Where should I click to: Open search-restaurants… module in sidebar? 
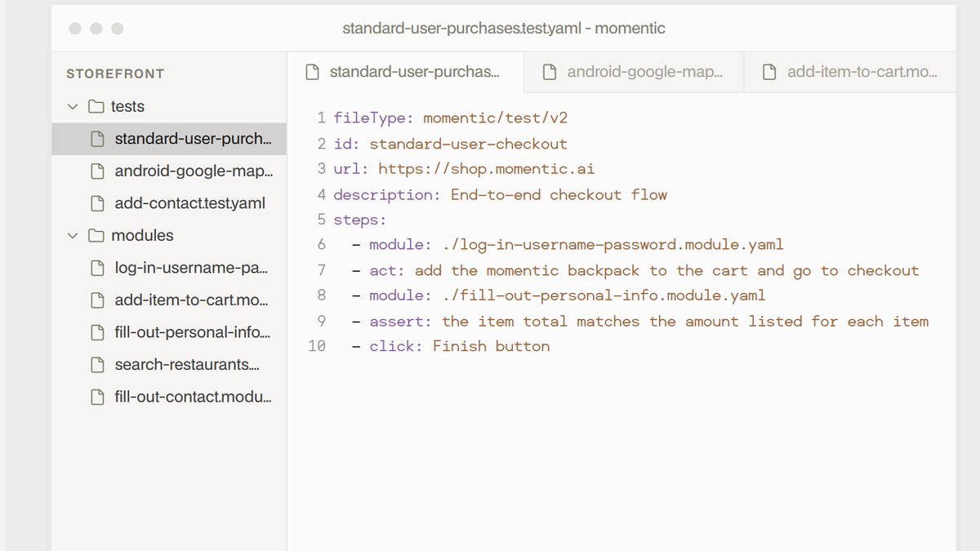[x=169, y=365]
